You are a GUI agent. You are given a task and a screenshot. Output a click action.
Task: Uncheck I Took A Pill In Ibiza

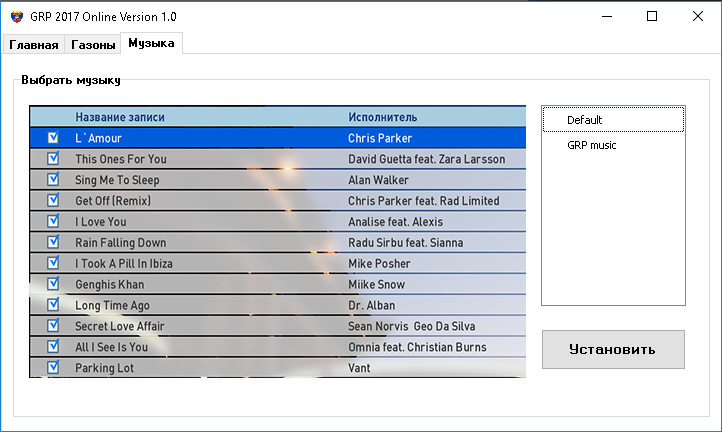tap(53, 263)
